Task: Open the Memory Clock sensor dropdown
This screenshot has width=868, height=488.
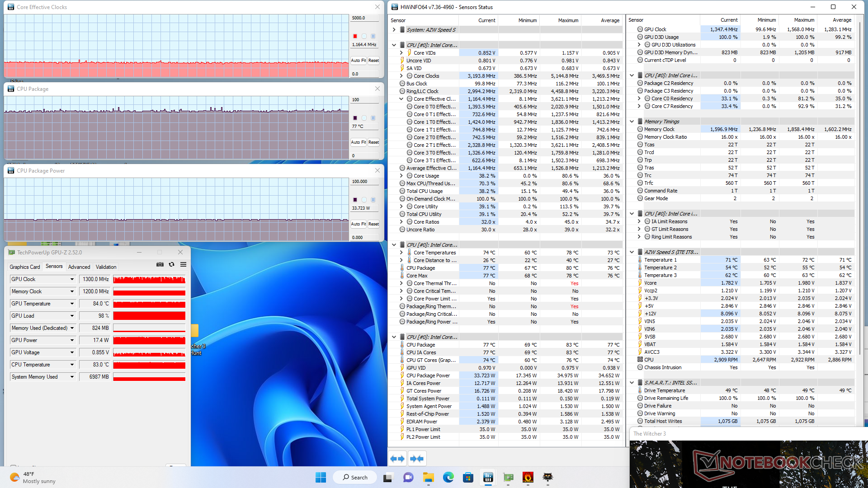Action: point(72,291)
